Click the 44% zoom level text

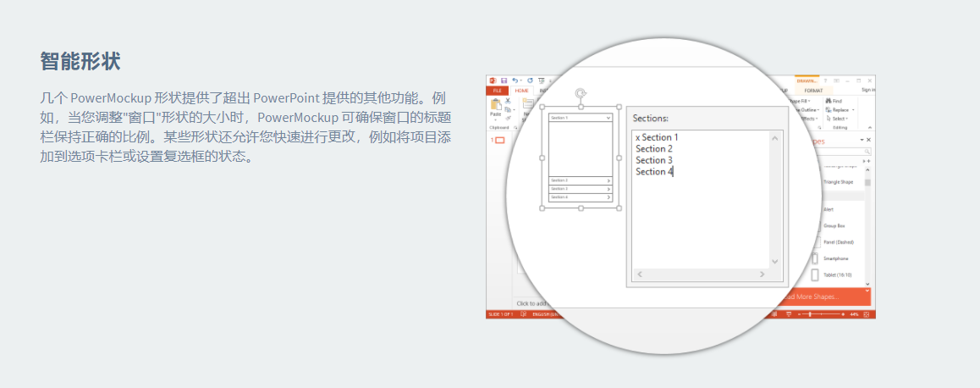tap(854, 314)
